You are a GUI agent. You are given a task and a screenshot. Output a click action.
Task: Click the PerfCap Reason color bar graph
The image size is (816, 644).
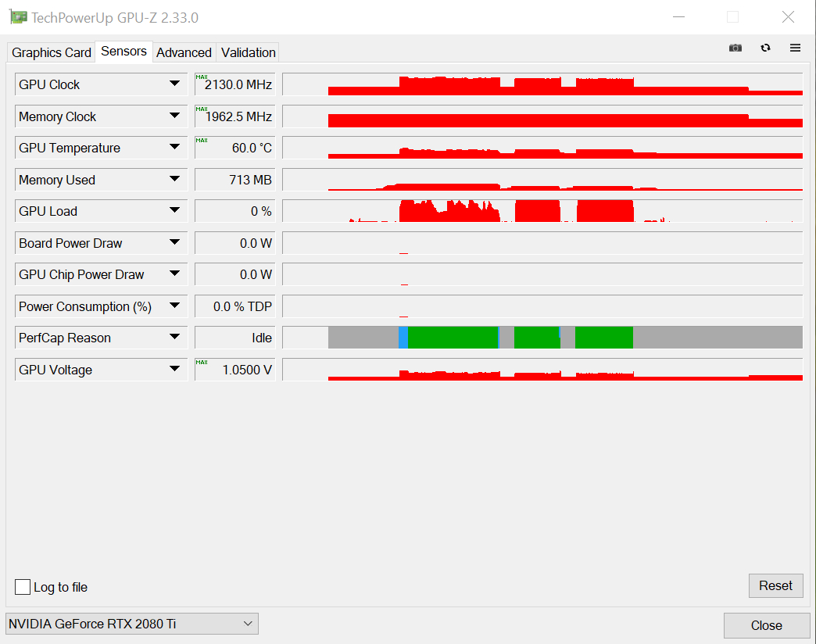(542, 338)
